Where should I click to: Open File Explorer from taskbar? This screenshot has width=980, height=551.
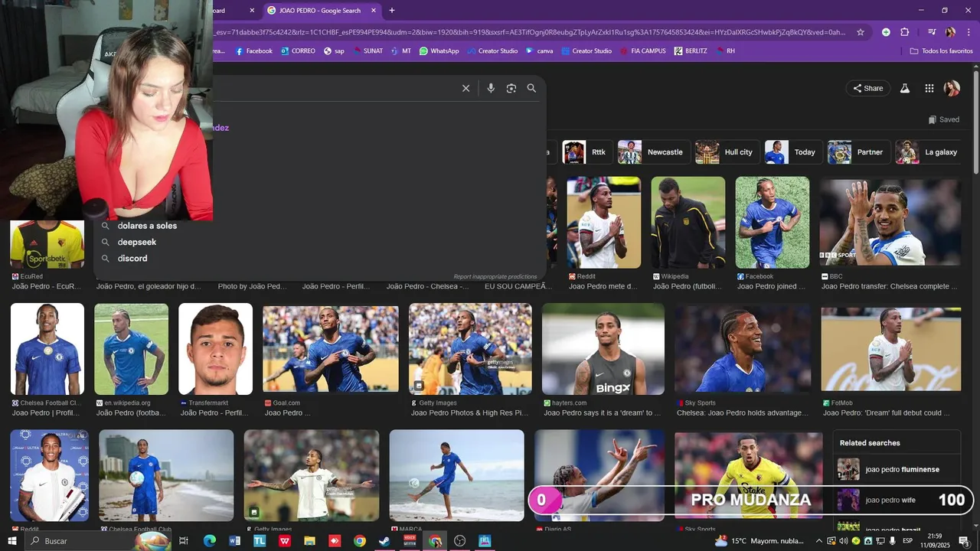(x=309, y=541)
